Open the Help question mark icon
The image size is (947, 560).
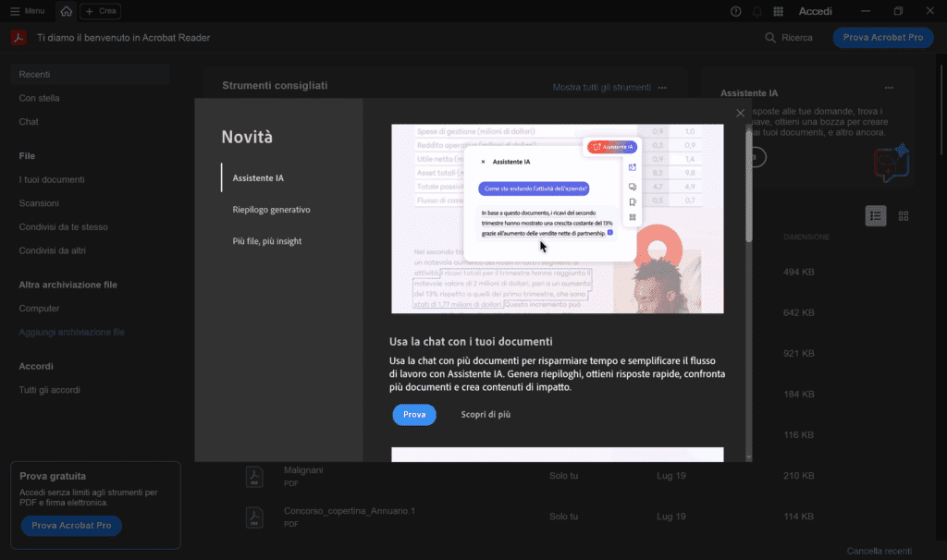(x=736, y=11)
